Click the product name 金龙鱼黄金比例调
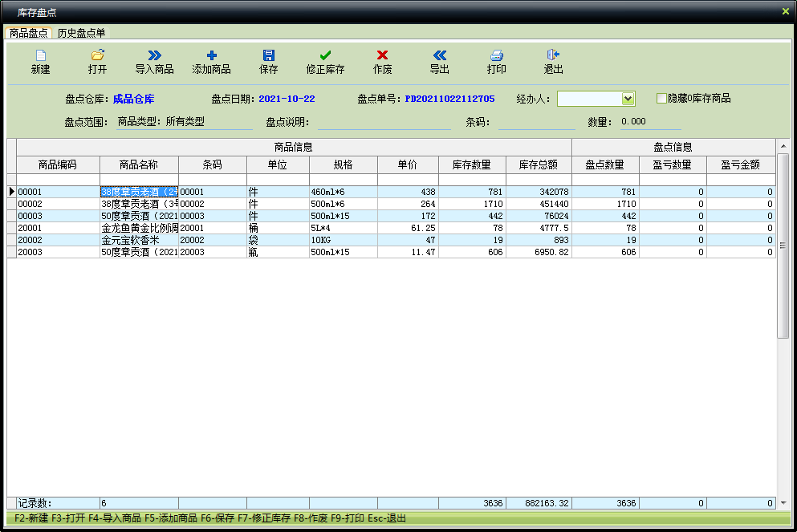Image resolution: width=797 pixels, height=532 pixels. click(140, 228)
